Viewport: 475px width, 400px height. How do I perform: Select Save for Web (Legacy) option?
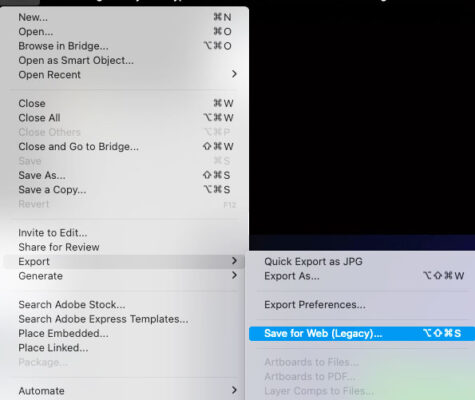pos(362,333)
